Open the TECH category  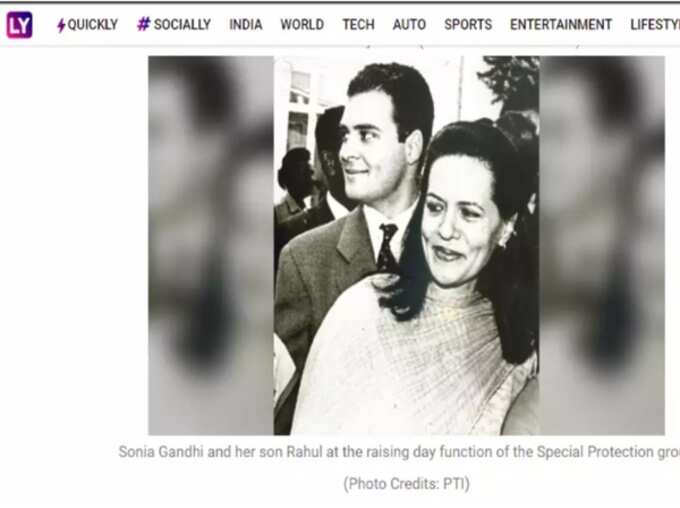click(359, 25)
